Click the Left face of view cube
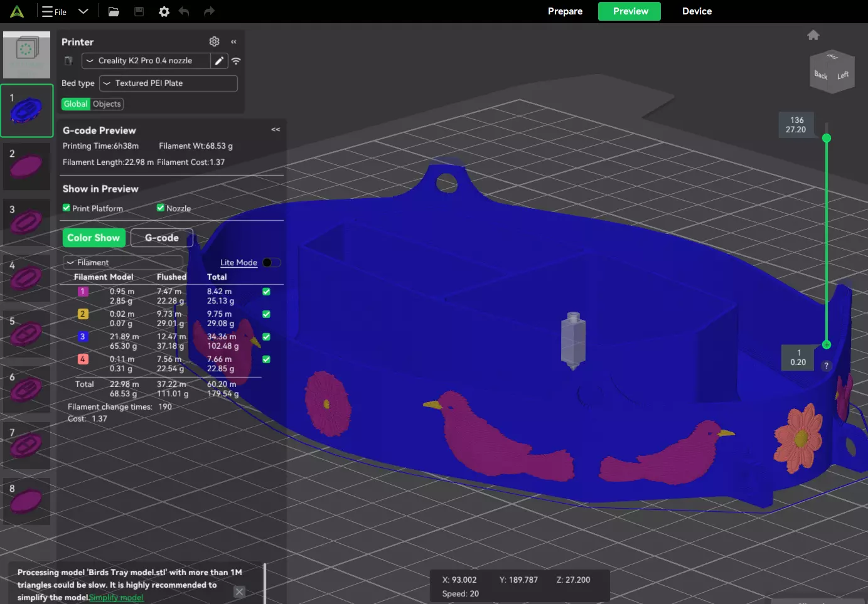Screen dimensions: 868x604 pyautogui.click(x=842, y=75)
